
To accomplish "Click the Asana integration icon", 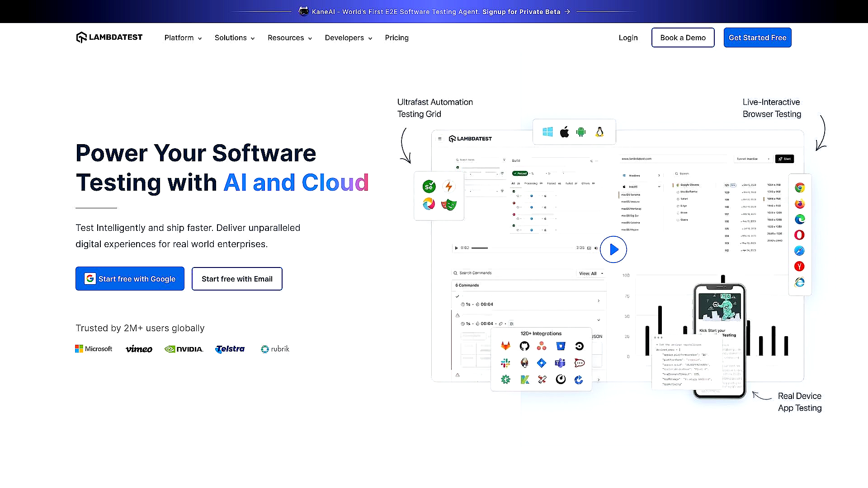I will click(542, 346).
